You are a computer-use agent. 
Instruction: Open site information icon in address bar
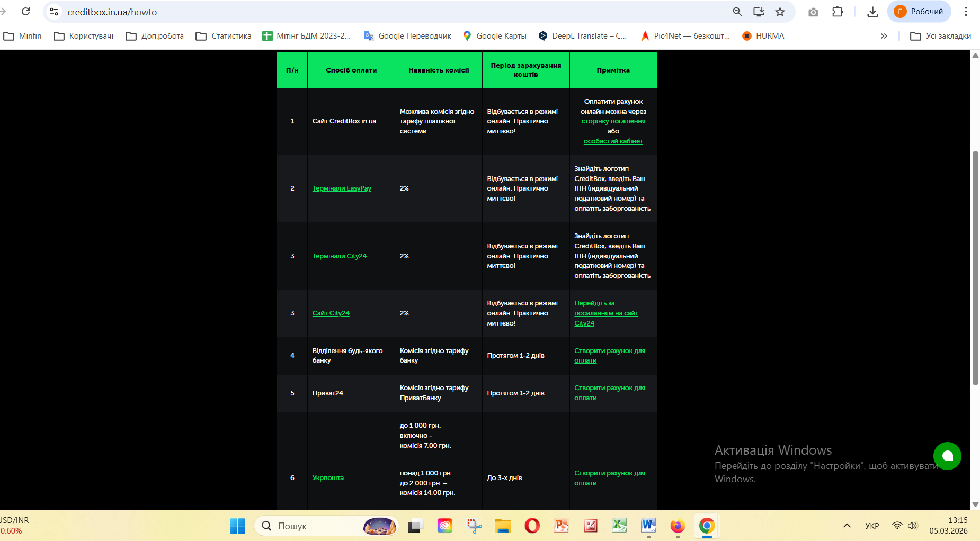[54, 12]
